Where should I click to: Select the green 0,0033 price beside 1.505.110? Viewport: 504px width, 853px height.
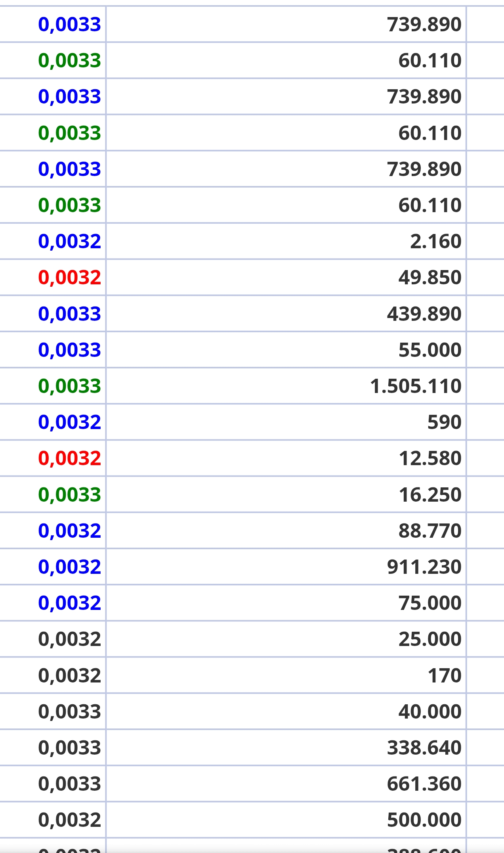tap(70, 386)
